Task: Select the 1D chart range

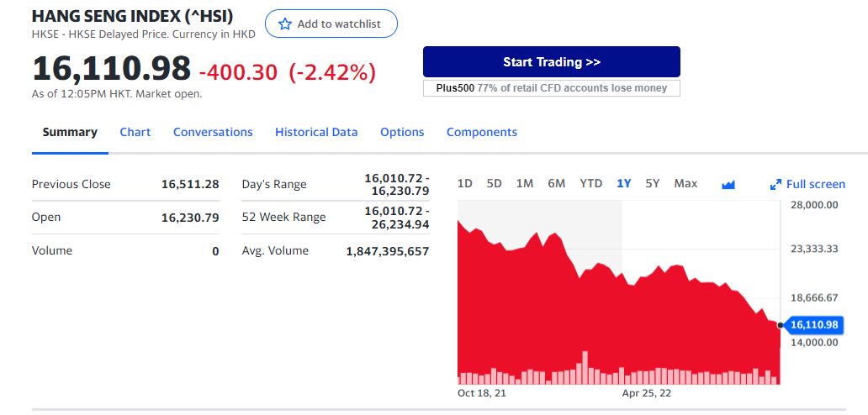Action: click(x=465, y=183)
